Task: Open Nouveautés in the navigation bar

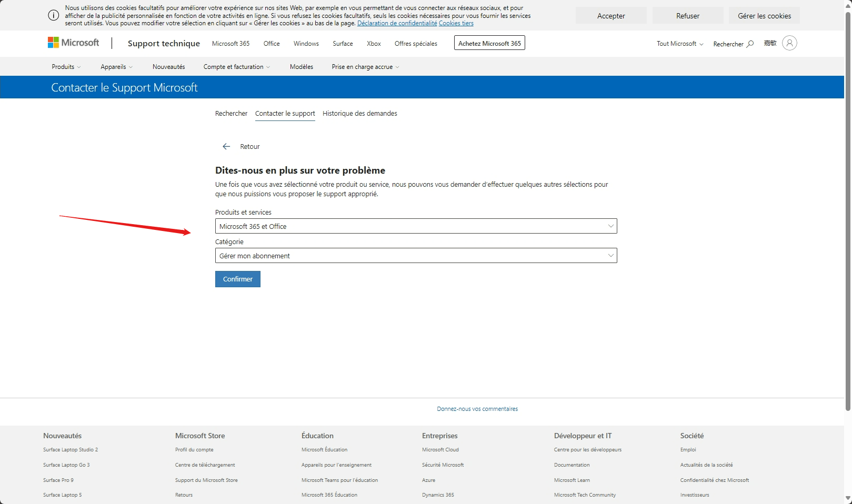Action: point(169,67)
